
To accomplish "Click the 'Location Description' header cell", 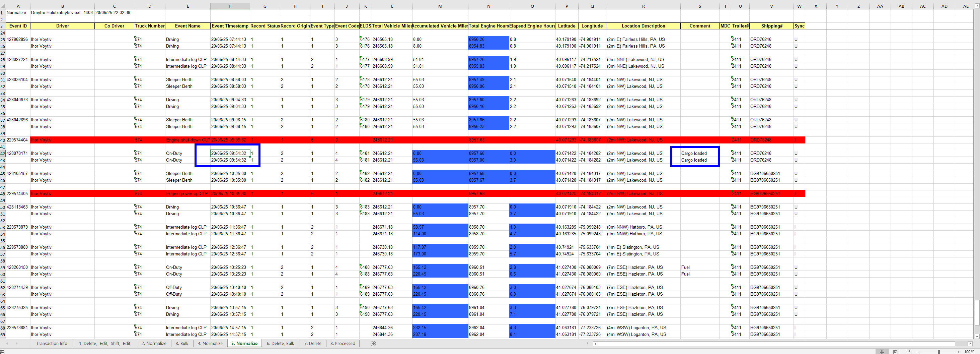I will 643,26.
